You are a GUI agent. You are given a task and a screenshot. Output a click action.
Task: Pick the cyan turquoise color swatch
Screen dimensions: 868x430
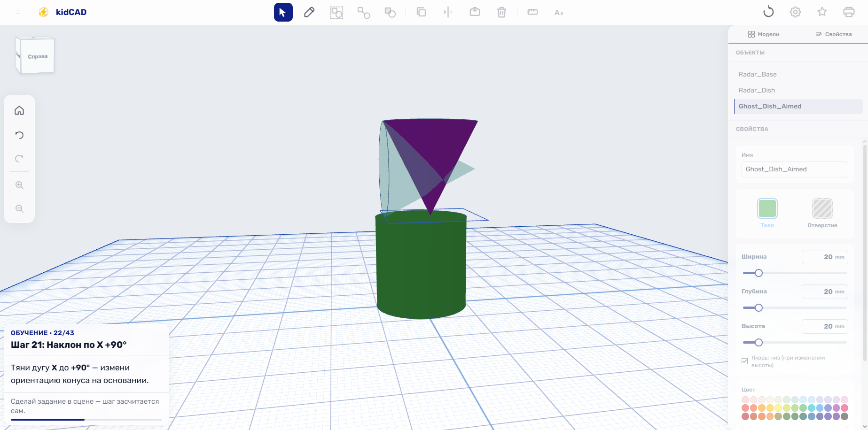812,408
